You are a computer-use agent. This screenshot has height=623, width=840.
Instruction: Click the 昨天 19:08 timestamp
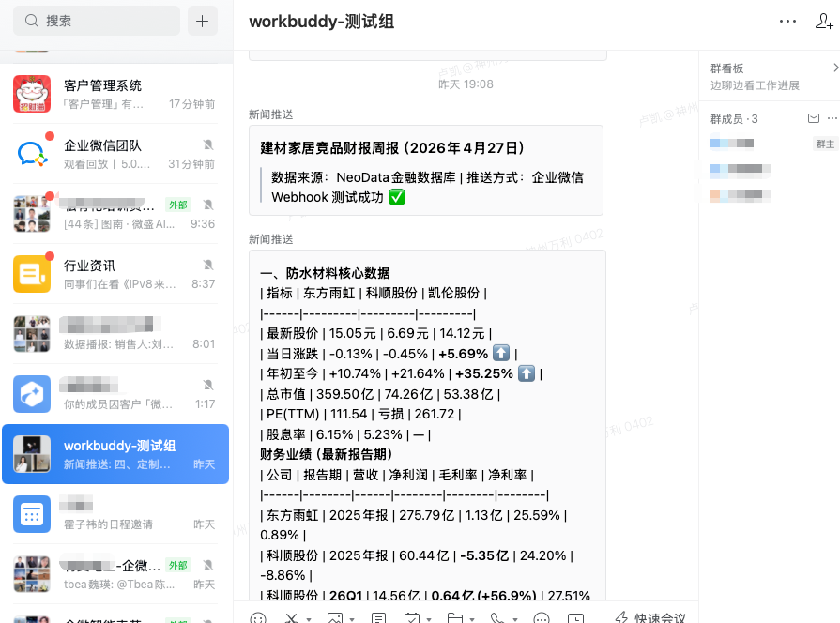click(x=466, y=84)
